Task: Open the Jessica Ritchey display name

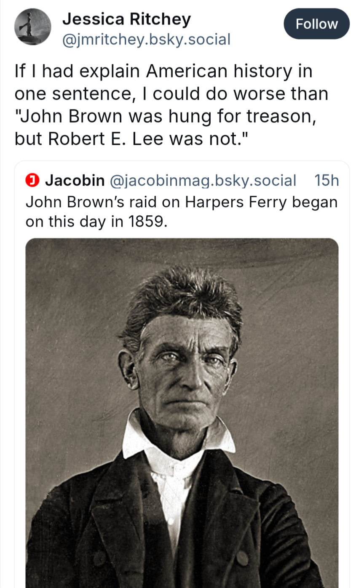Action: (x=126, y=19)
